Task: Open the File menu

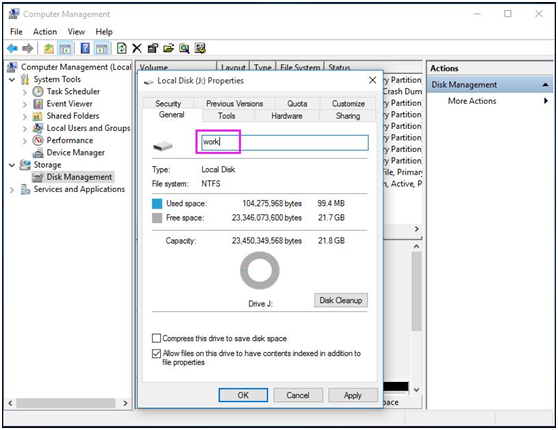Action: (x=16, y=32)
